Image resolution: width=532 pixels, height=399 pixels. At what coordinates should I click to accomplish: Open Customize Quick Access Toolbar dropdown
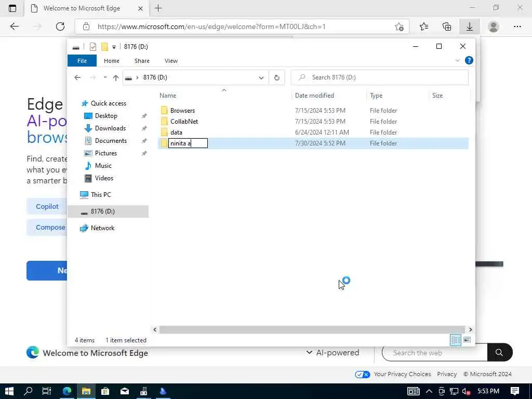pyautogui.click(x=114, y=47)
